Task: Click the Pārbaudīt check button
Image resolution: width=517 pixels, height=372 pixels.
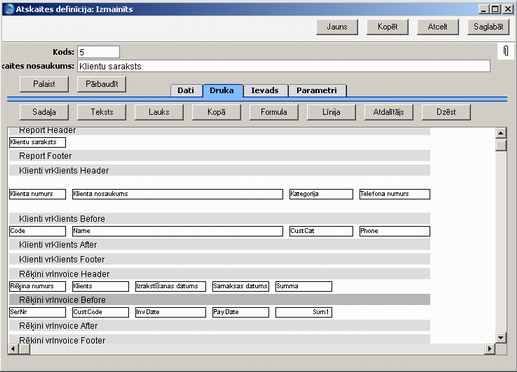Action: [x=102, y=84]
